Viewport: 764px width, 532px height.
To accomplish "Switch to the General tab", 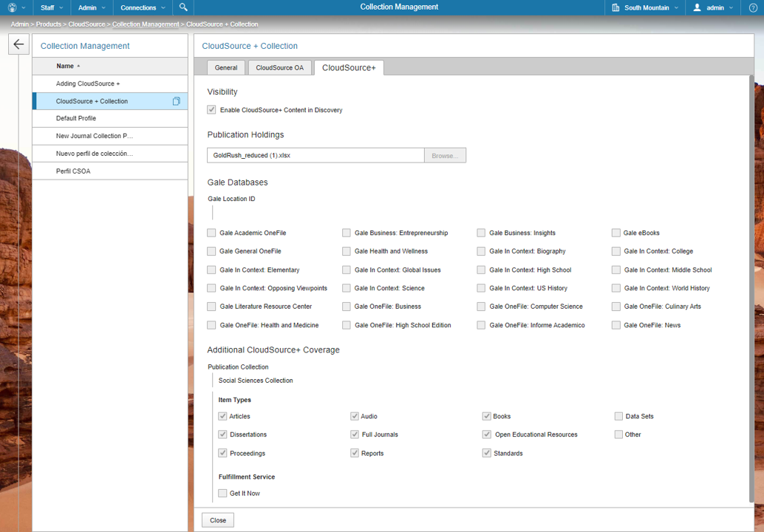I will point(226,68).
